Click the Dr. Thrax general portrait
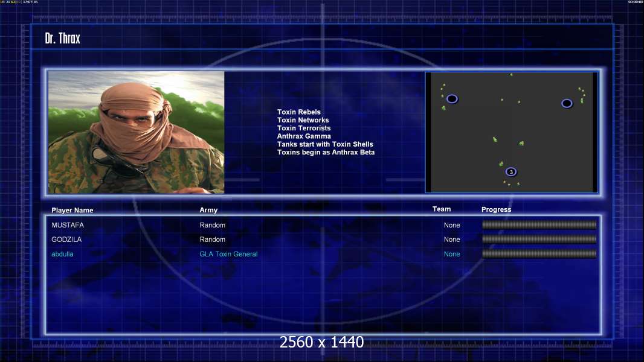This screenshot has height=362, width=644. pyautogui.click(x=137, y=132)
